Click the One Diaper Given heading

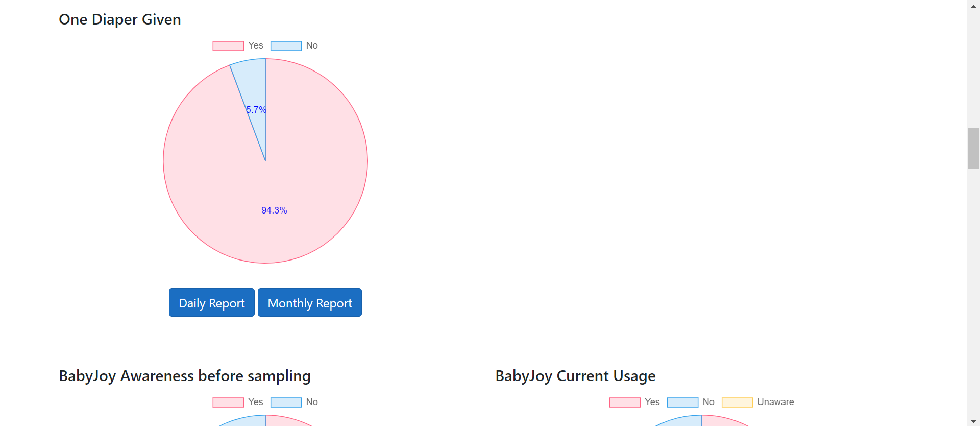coord(120,19)
